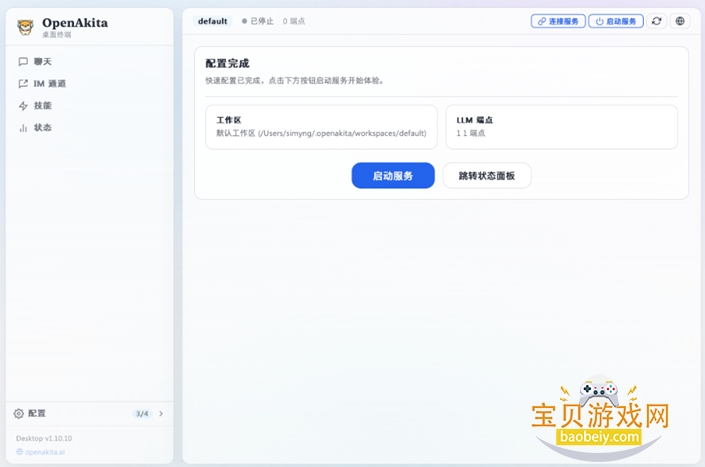Click the globe language icon
This screenshot has width=705, height=467.
pyautogui.click(x=680, y=21)
